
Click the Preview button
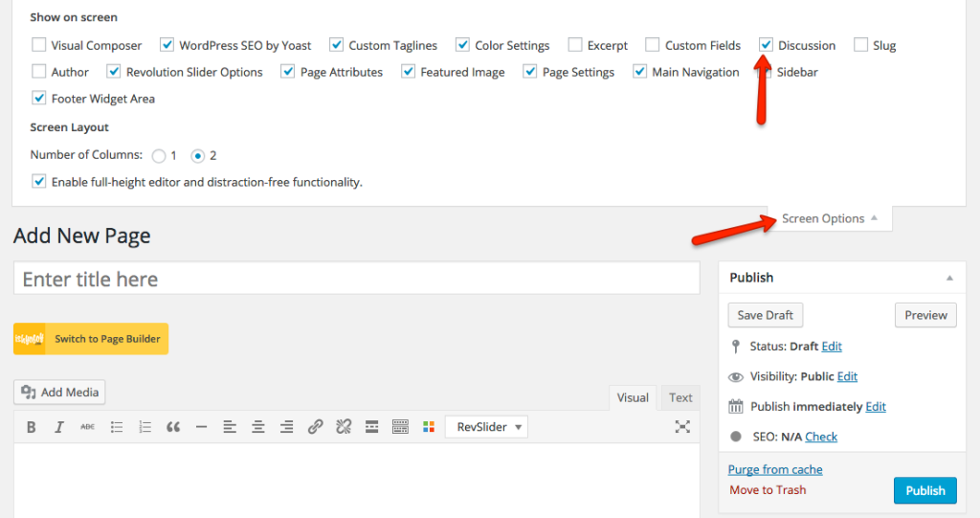[925, 315]
